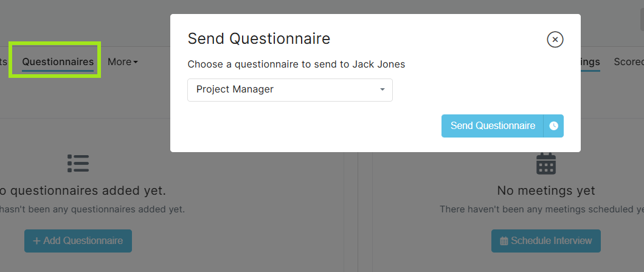Click the caret next to More

136,63
